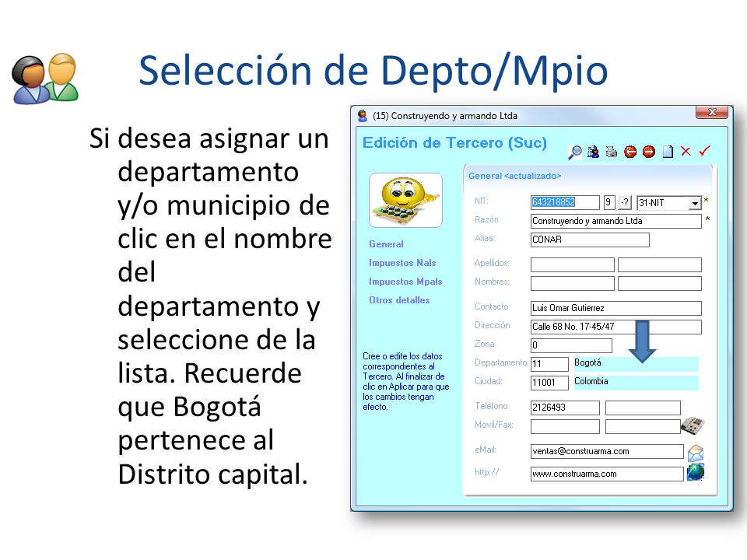Click the Contacto field Luis Omar Gutierrez
The height and width of the screenshot is (560, 747).
pyautogui.click(x=616, y=308)
